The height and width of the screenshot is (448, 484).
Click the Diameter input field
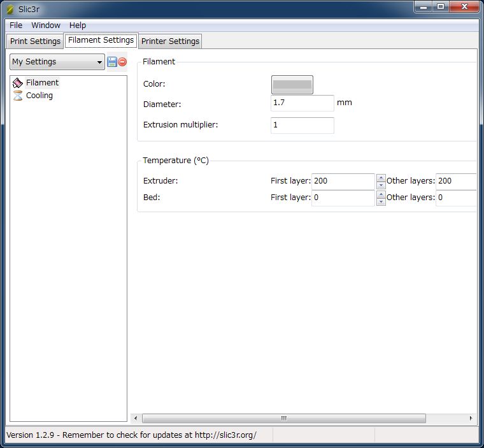tap(302, 103)
